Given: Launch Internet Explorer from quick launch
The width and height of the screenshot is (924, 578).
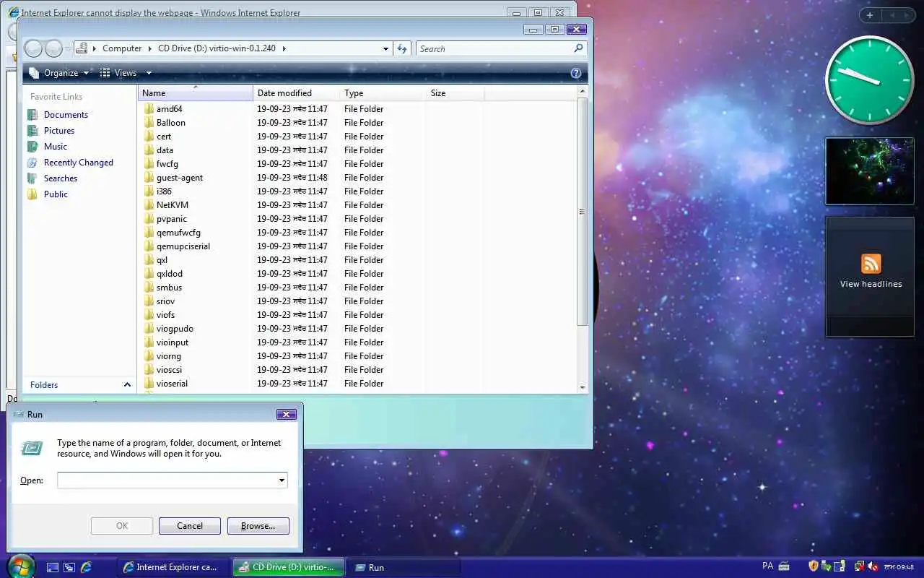Looking at the screenshot, I should [86, 567].
